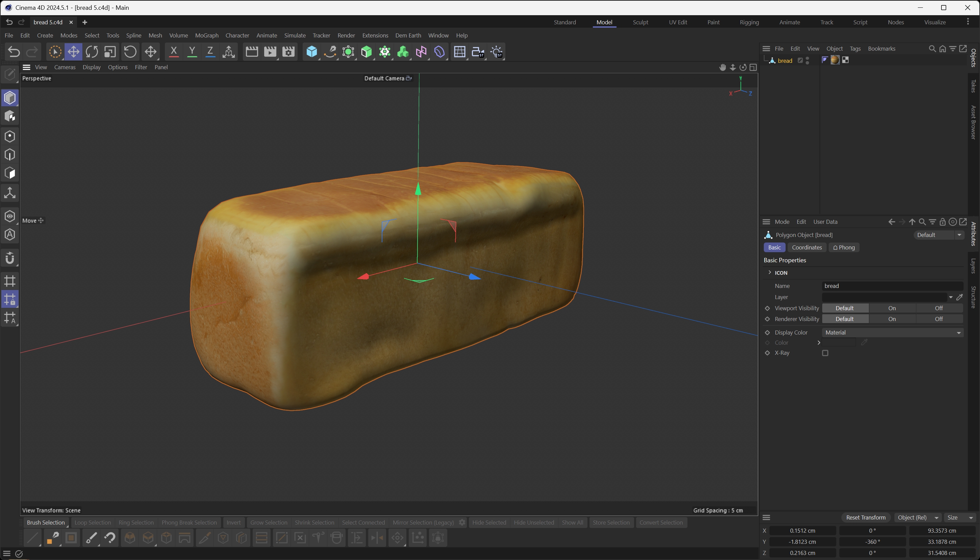Select the Rotate tool icon
The width and height of the screenshot is (980, 560).
tap(92, 52)
